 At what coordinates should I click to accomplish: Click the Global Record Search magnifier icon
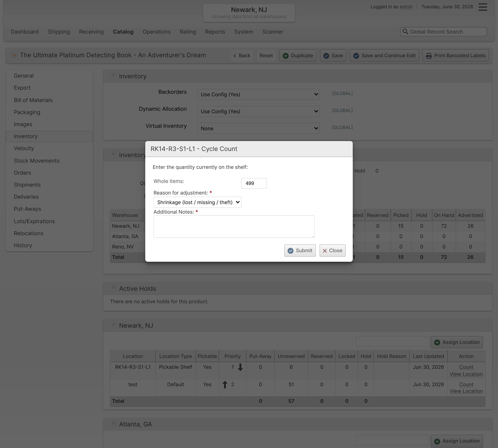coord(405,32)
